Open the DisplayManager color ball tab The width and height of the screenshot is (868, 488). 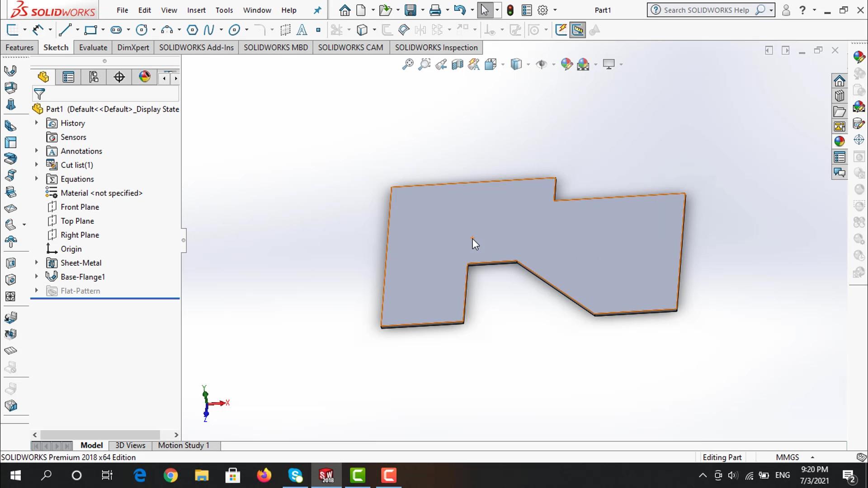click(x=145, y=77)
